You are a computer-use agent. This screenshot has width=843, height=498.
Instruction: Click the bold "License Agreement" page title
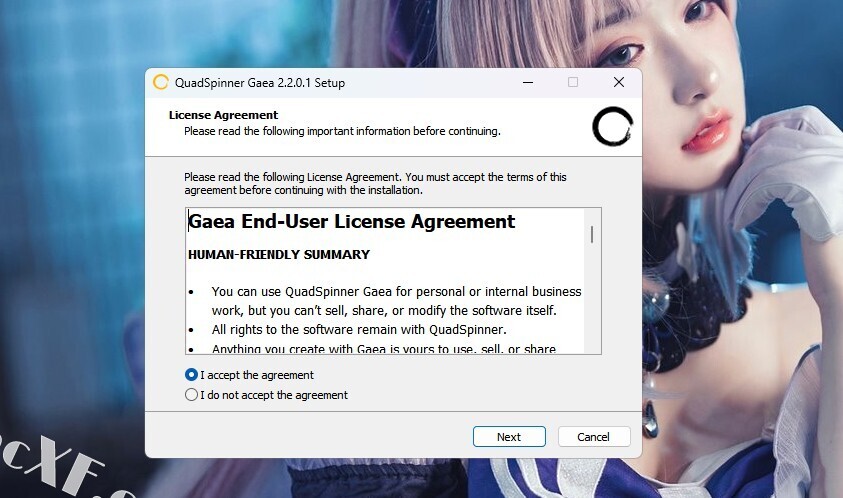[x=223, y=115]
